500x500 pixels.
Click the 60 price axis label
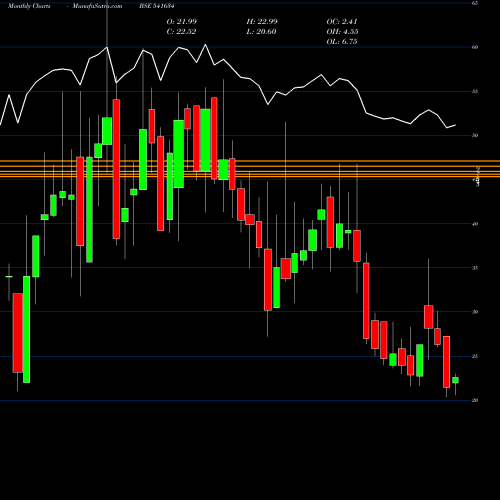[475, 47]
